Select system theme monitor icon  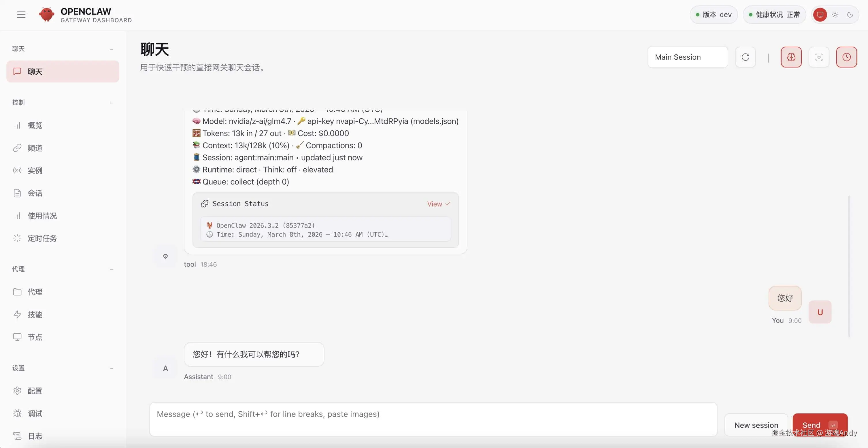click(820, 14)
